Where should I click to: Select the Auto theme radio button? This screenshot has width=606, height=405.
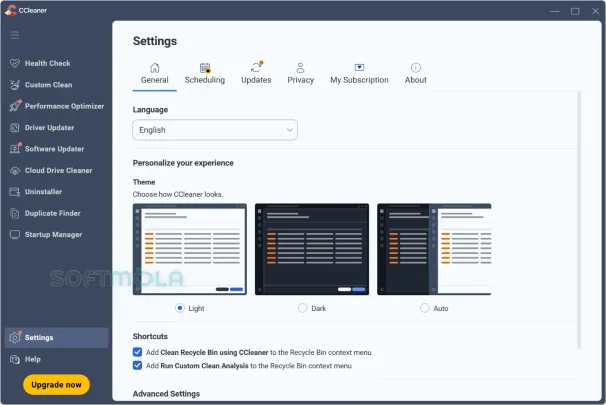click(x=425, y=308)
